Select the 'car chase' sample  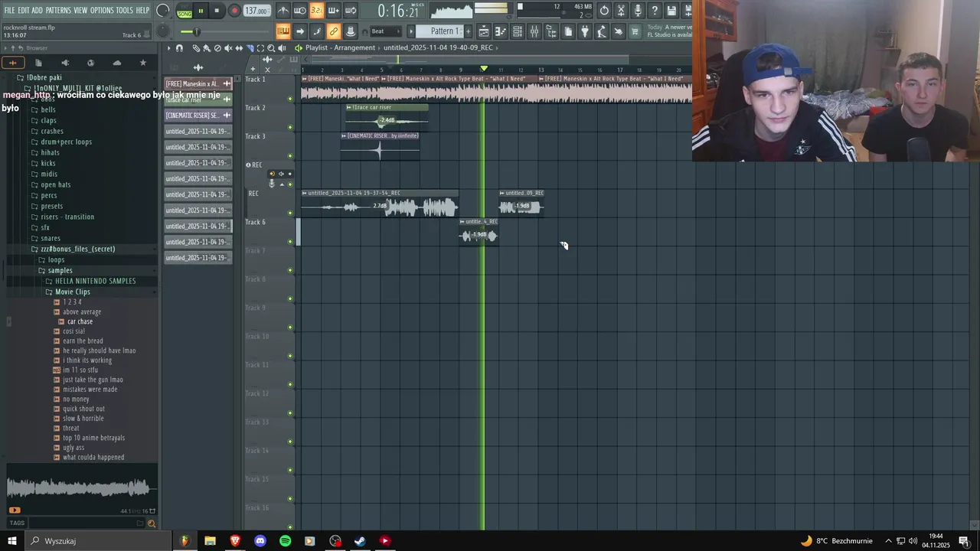pos(80,321)
